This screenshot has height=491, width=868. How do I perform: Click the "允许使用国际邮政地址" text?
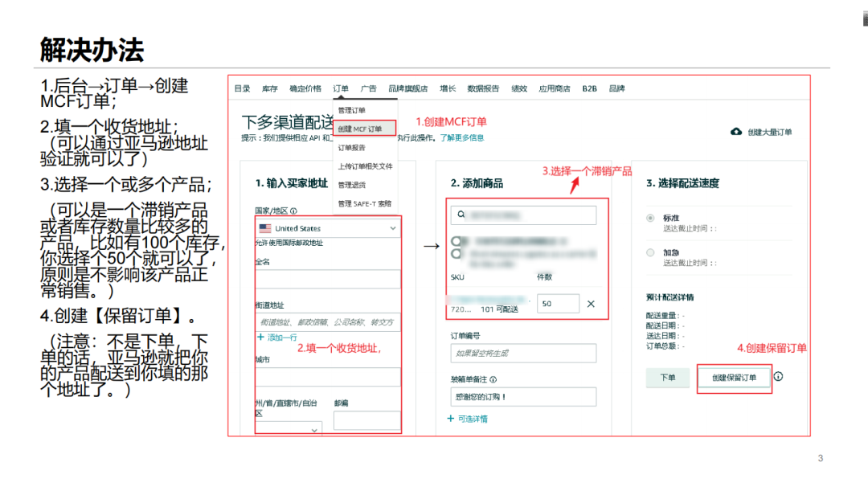tap(289, 243)
